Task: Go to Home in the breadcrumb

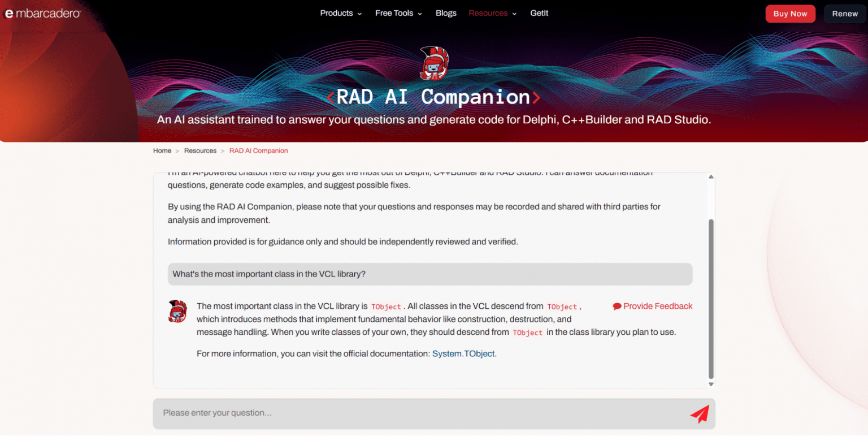Action: coord(162,151)
